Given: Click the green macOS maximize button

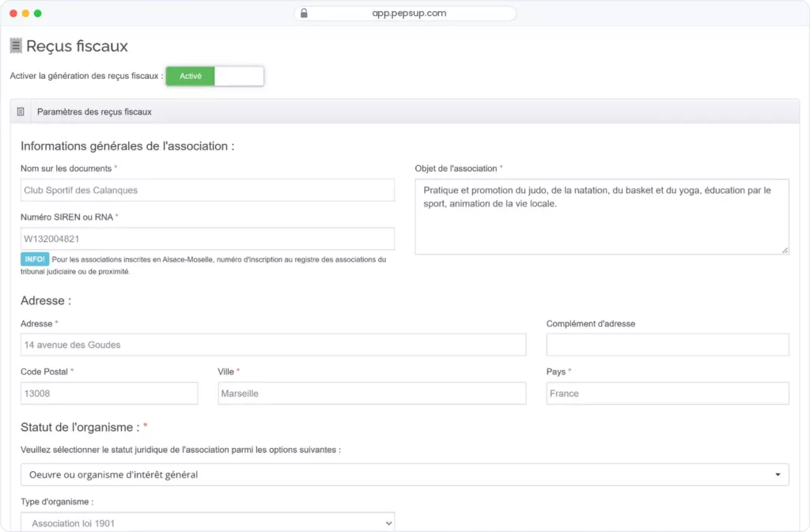Looking at the screenshot, I should (38, 13).
